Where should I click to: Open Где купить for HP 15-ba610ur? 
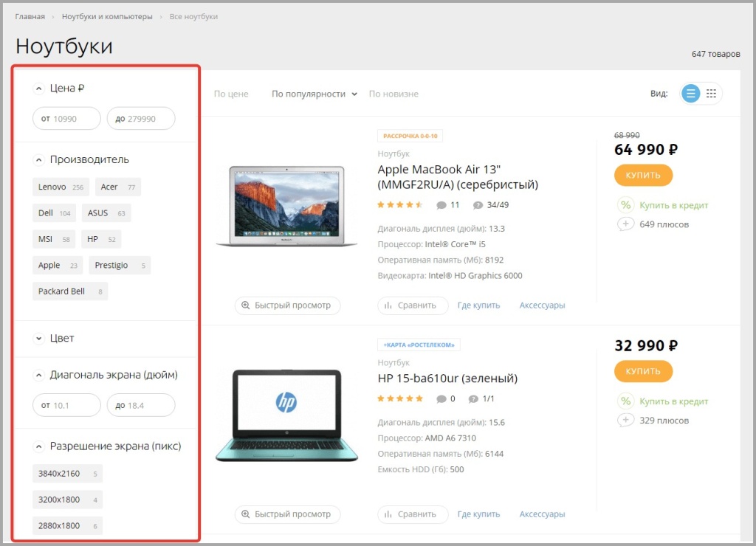pos(478,514)
